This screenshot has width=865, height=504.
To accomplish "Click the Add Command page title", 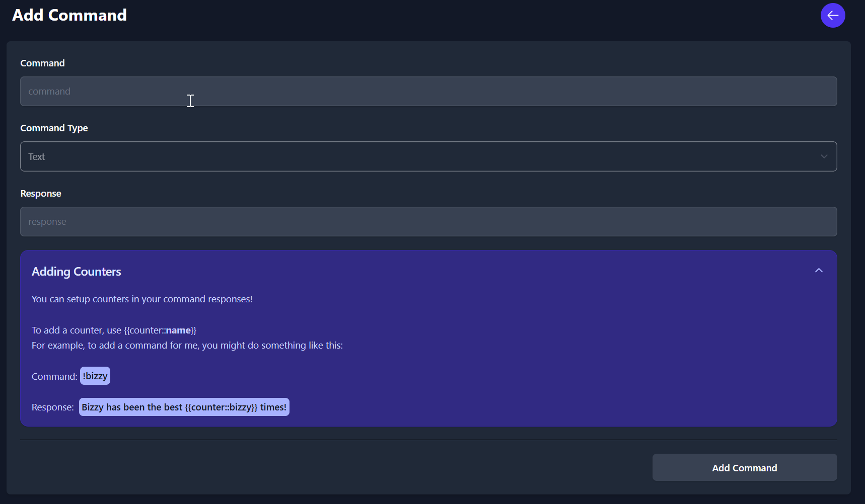I will [x=69, y=15].
